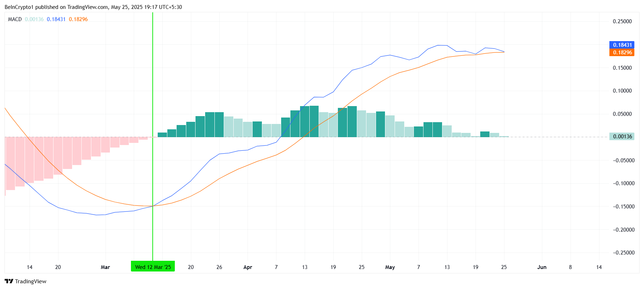This screenshot has height=289, width=644.
Task: Click the orange 0.18296 price axis tag
Action: tap(622, 53)
